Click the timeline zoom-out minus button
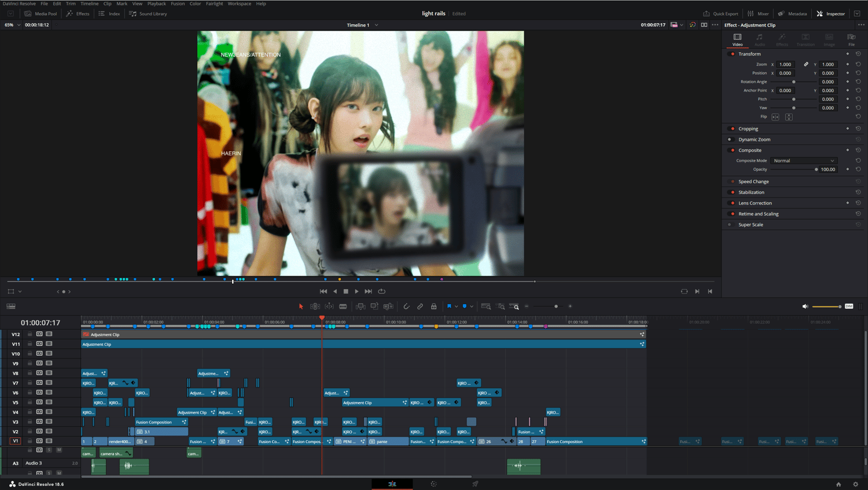The height and width of the screenshot is (490, 868). point(527,306)
